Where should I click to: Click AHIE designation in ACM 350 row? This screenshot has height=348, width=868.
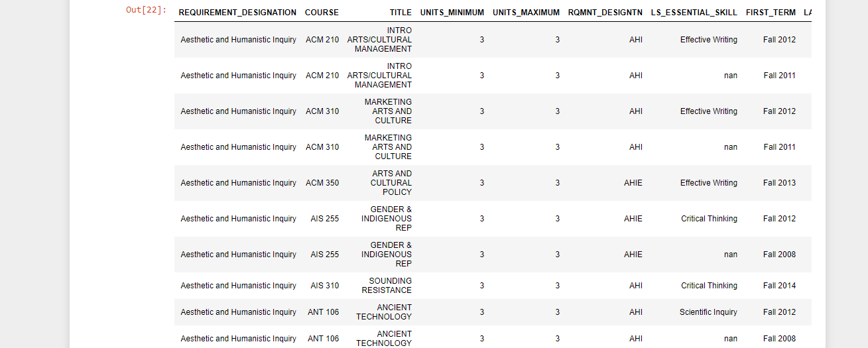coord(633,183)
